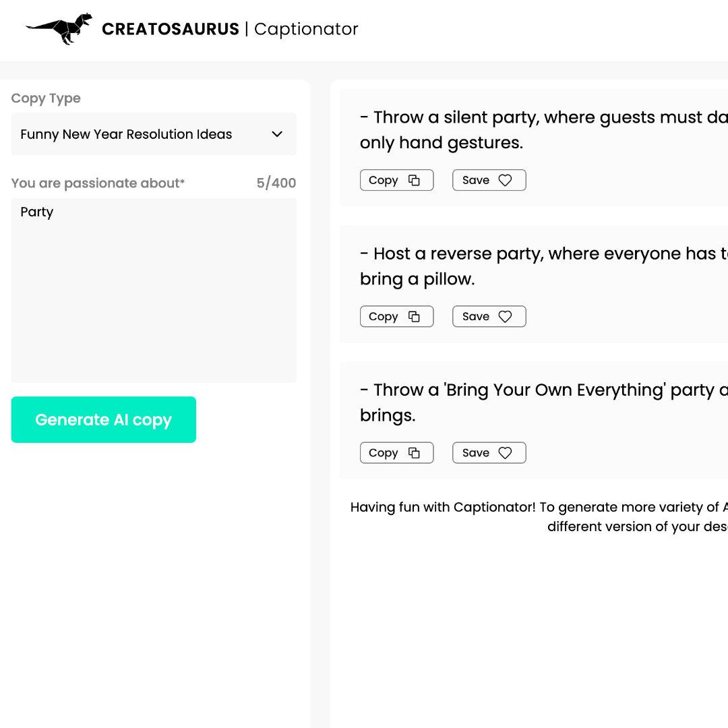This screenshot has height=728, width=728.
Task: Copy the Bring Your Own Everything caption
Action: coord(396,453)
